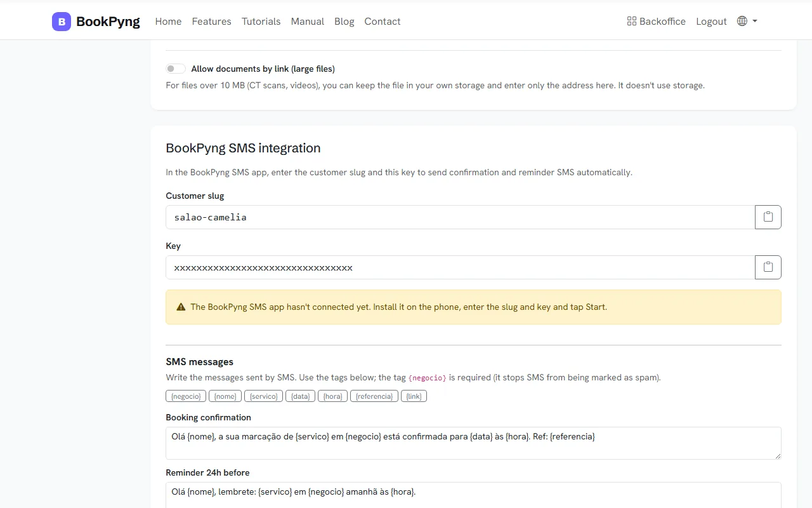Screen dimensions: 812x508
Task: Insert the {nome} tag chip
Action: pyautogui.click(x=225, y=396)
